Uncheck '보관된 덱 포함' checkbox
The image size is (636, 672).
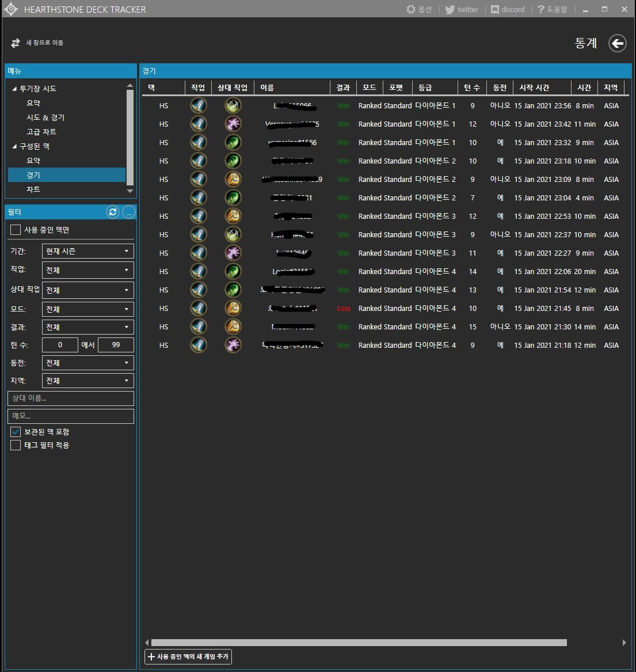pyautogui.click(x=16, y=431)
